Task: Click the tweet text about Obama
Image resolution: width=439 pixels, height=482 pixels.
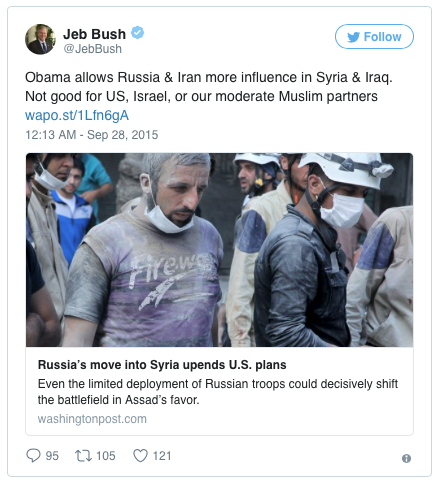Action: click(x=209, y=87)
